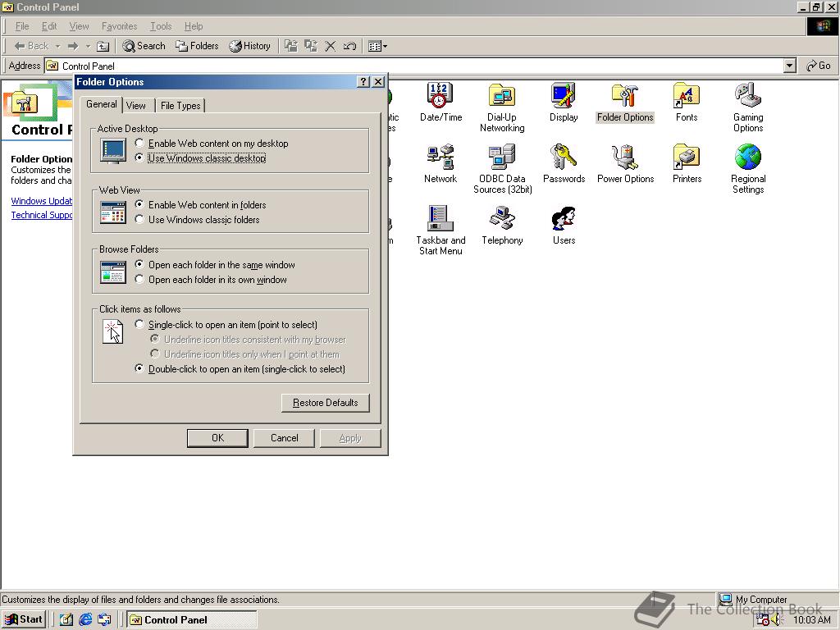840x630 pixels.
Task: Open the Telephony icon
Action: tap(502, 225)
